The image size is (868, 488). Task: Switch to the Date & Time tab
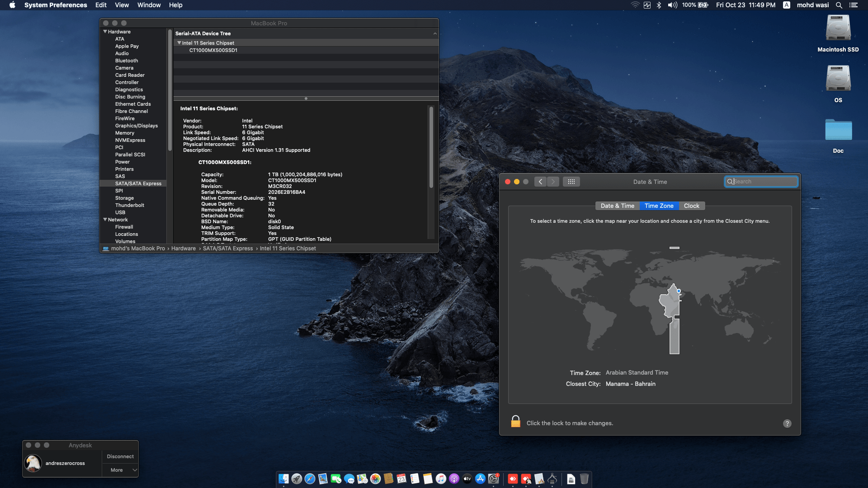pos(617,206)
